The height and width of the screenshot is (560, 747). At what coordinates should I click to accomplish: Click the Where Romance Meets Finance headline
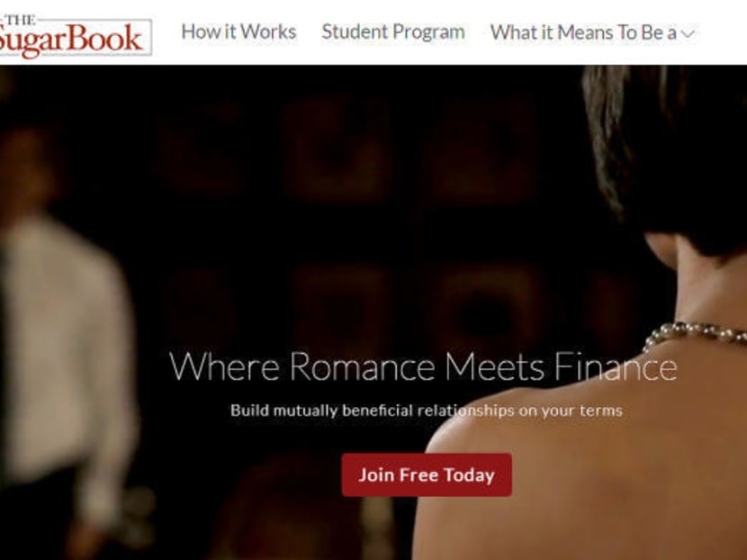click(423, 366)
